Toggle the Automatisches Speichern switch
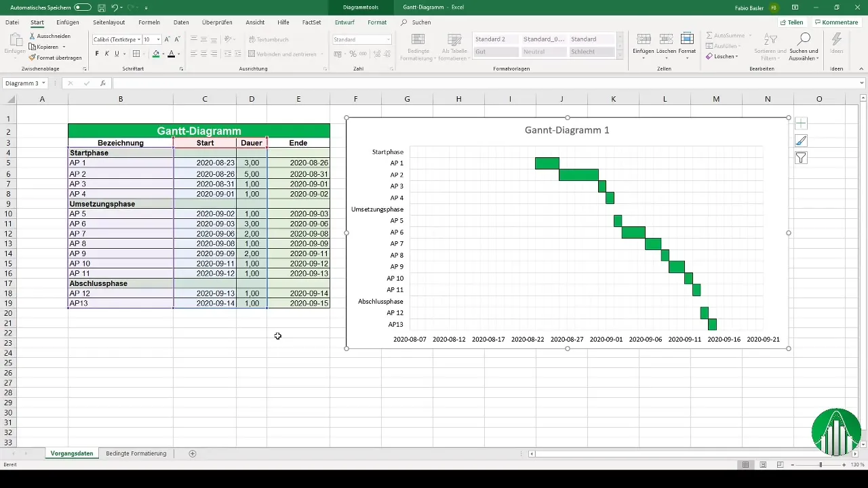 [83, 7]
